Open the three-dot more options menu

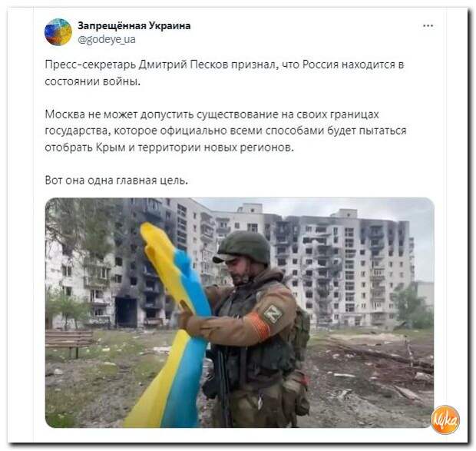[x=428, y=26]
